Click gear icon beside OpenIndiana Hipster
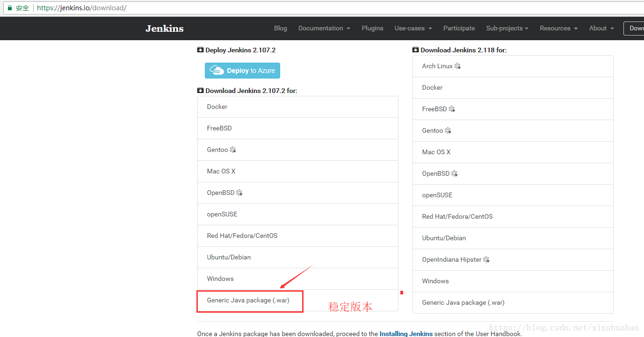Viewport: 644px width, 337px height. 486,260
